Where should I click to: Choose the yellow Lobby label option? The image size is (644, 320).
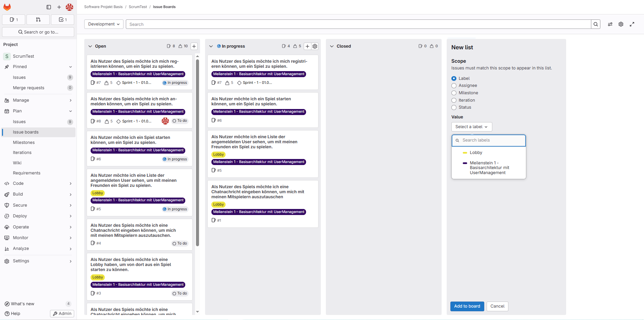pyautogui.click(x=476, y=153)
